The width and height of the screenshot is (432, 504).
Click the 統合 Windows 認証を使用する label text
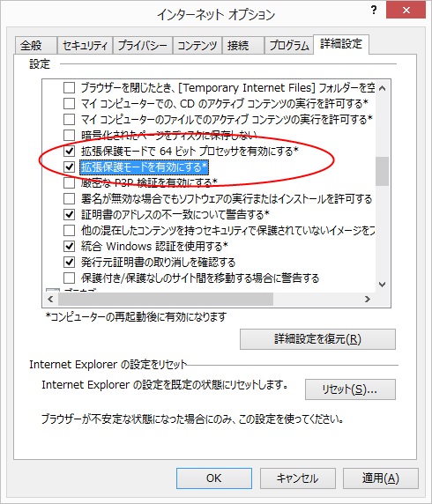tap(154, 247)
